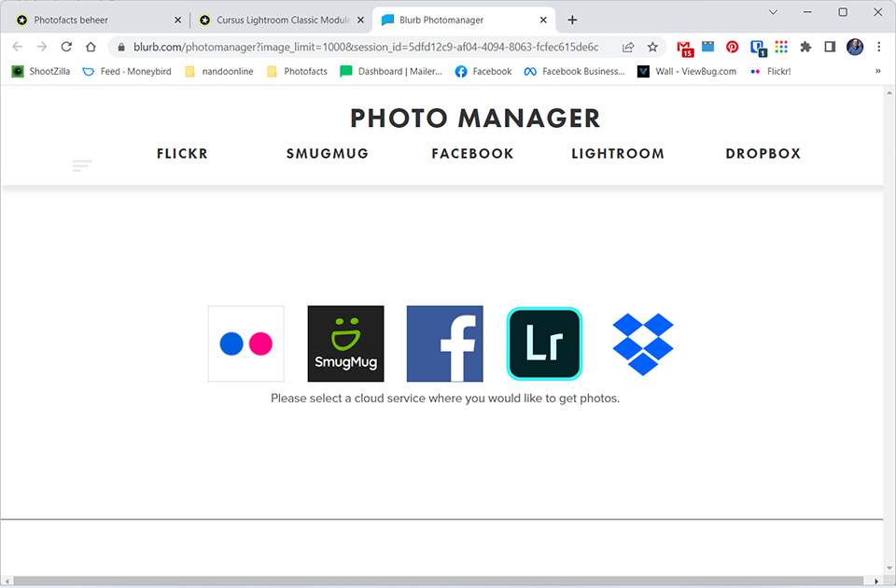The image size is (896, 588).
Task: Go to the browser home page
Action: 91,47
